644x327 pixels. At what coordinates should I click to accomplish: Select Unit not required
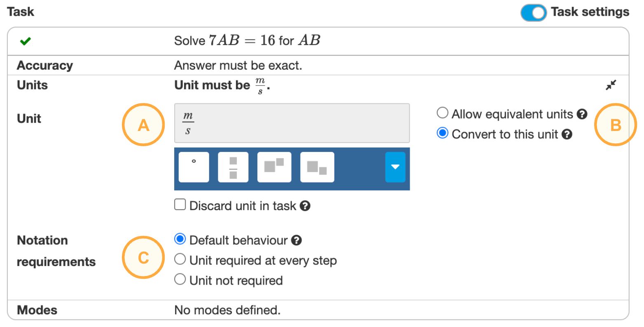(180, 280)
